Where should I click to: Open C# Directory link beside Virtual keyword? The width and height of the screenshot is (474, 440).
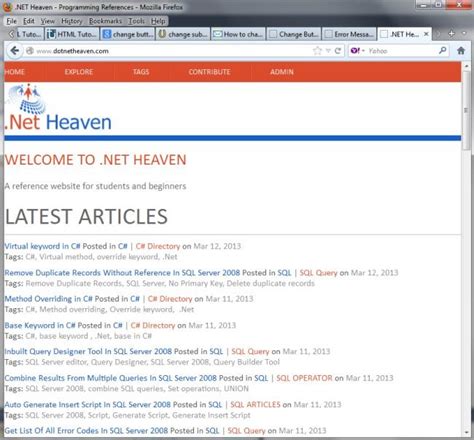point(158,246)
